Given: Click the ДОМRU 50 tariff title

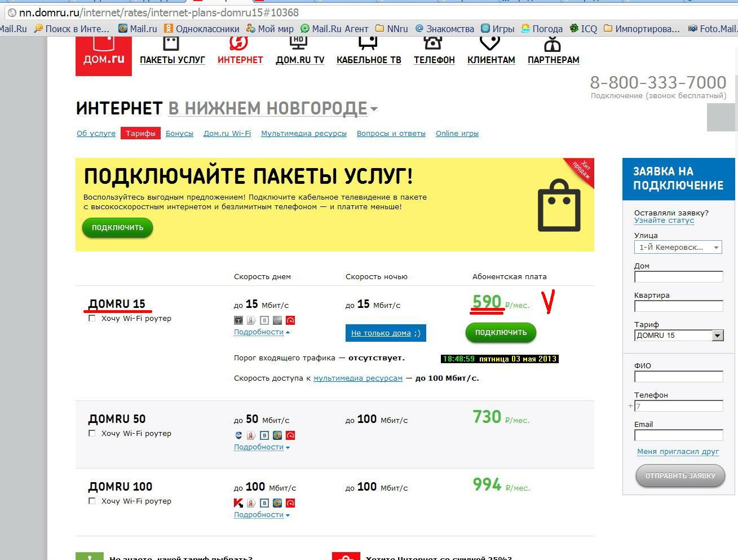Looking at the screenshot, I should pos(117,419).
